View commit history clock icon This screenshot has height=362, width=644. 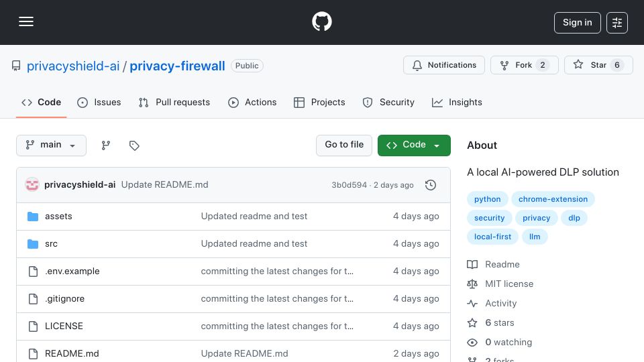431,185
